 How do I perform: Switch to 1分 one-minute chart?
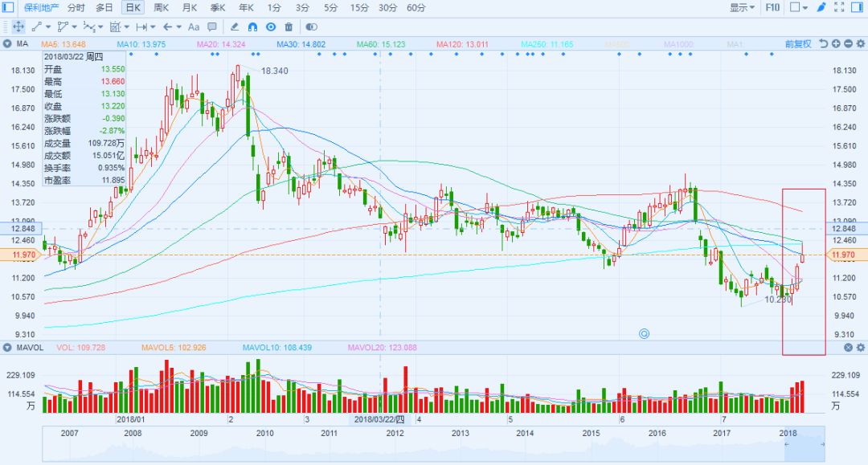click(x=274, y=8)
